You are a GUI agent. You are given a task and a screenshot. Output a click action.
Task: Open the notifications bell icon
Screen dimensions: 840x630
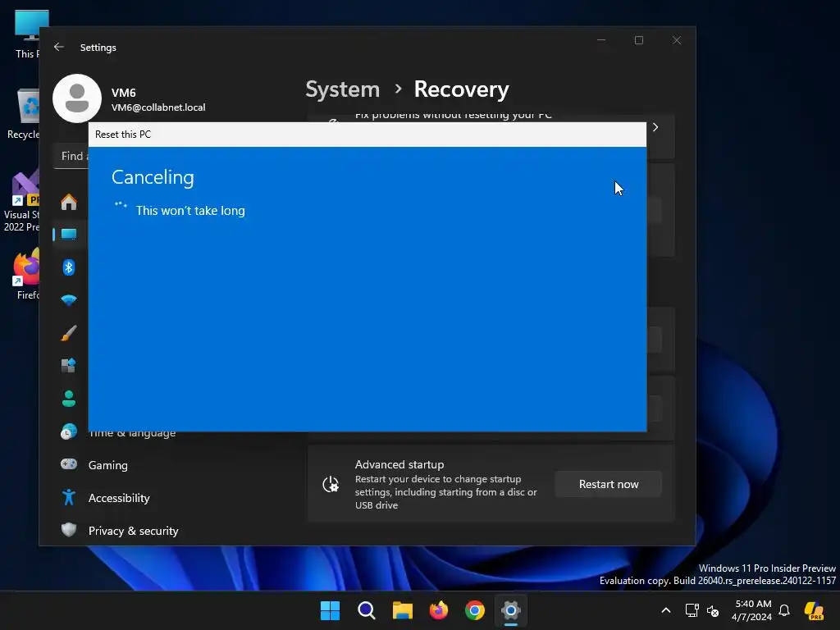[784, 610]
